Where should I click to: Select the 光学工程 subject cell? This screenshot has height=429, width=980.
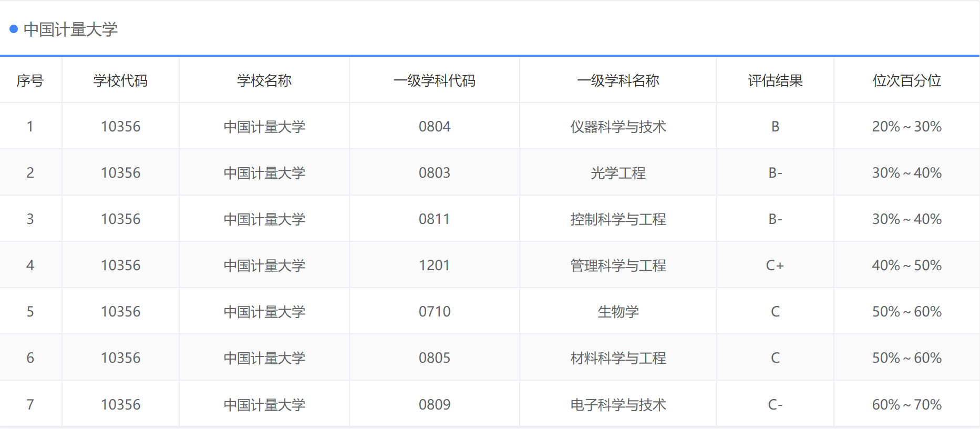[618, 173]
